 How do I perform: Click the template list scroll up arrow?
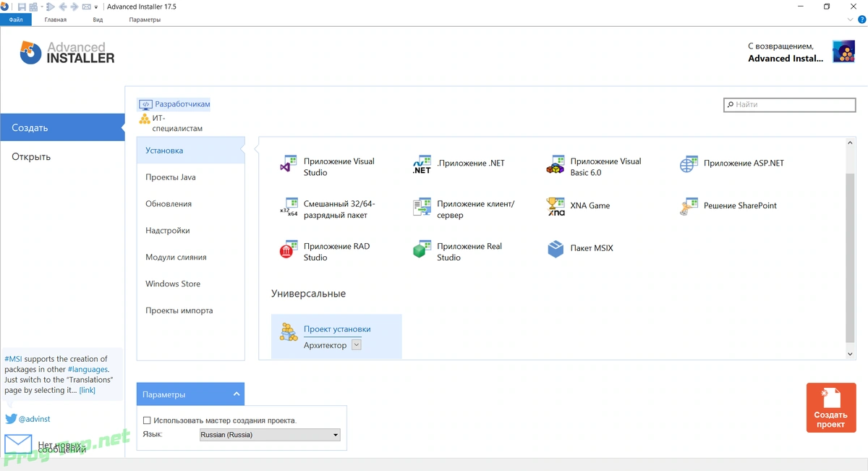click(x=850, y=143)
